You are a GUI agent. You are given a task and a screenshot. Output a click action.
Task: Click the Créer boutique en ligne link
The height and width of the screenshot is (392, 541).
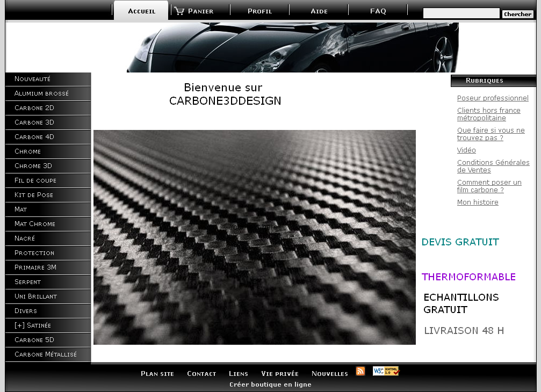[x=270, y=384]
